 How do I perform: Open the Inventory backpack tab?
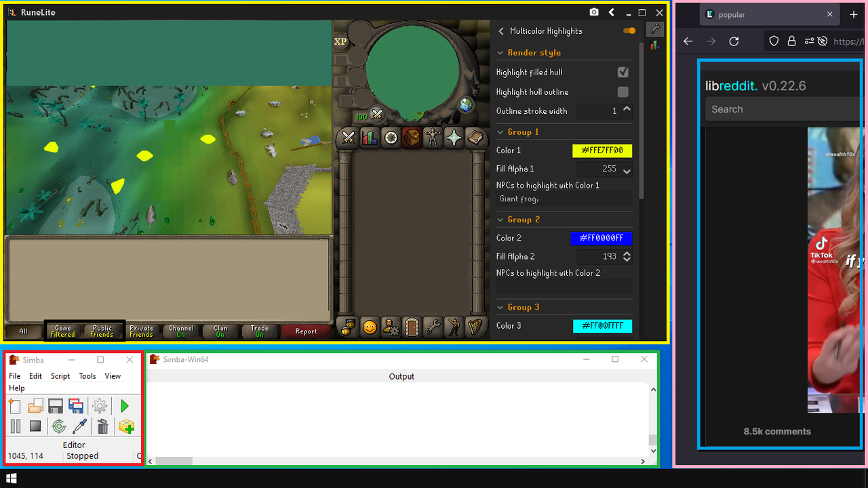click(x=412, y=138)
